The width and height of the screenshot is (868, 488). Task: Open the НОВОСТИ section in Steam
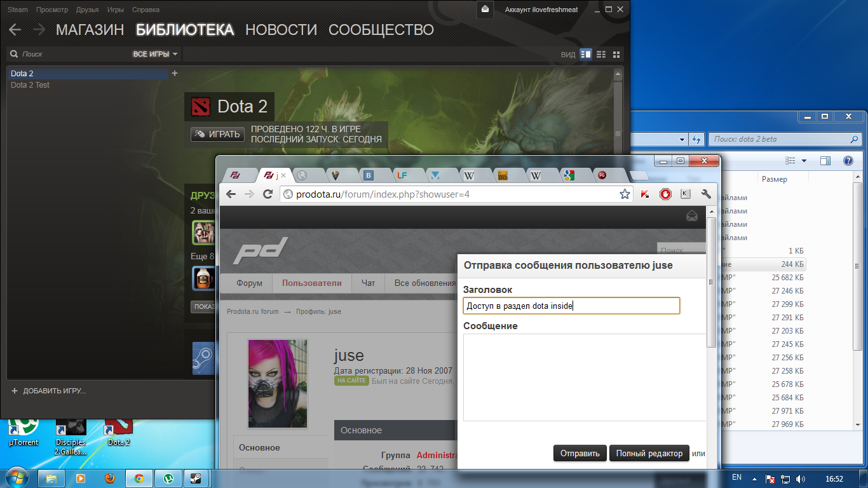point(281,30)
